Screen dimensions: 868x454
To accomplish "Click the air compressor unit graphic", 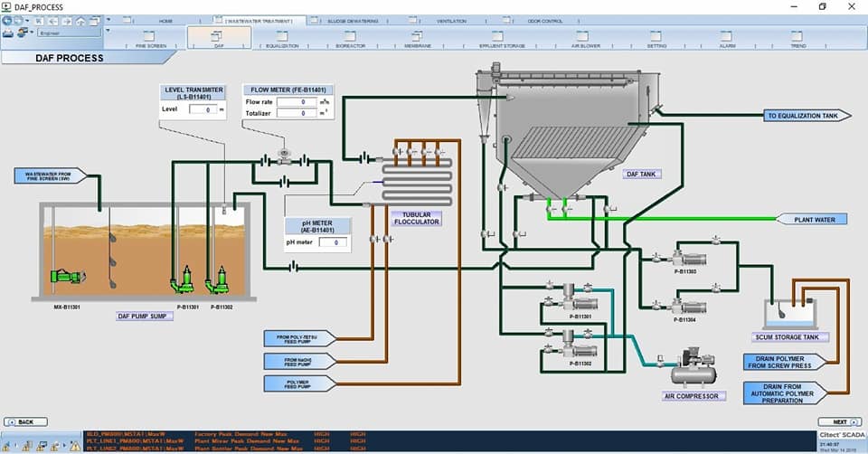I will pyautogui.click(x=694, y=367).
